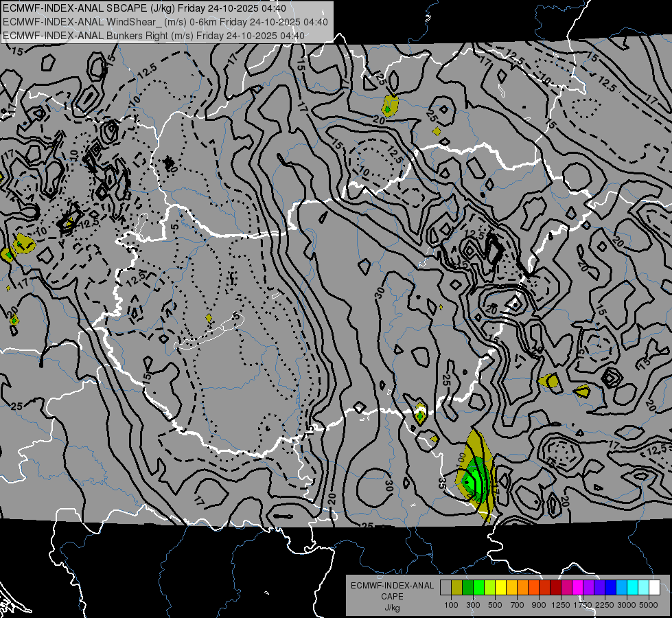Image resolution: width=672 pixels, height=618 pixels.
Task: Click the dark red legend swatch
Action: point(555,587)
